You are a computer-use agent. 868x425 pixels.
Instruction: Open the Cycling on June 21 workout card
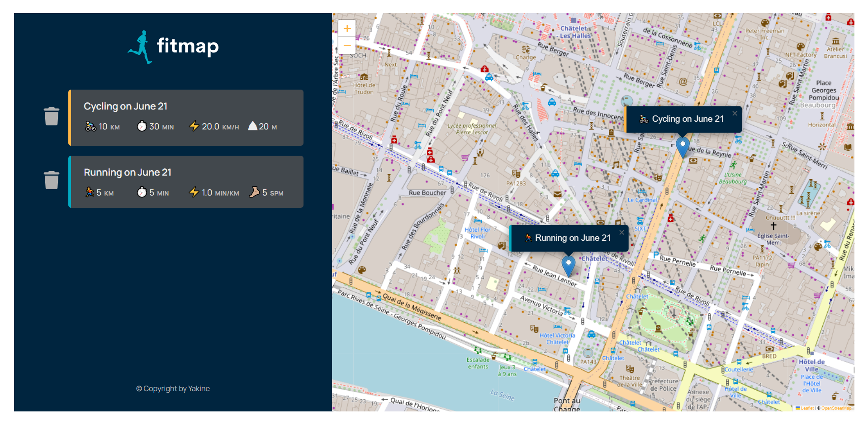(186, 118)
